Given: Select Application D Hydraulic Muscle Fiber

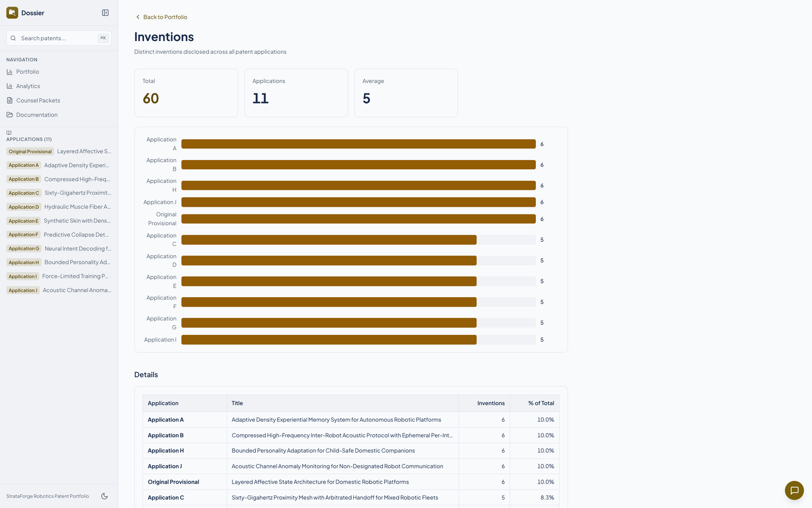Looking at the screenshot, I should click(59, 207).
